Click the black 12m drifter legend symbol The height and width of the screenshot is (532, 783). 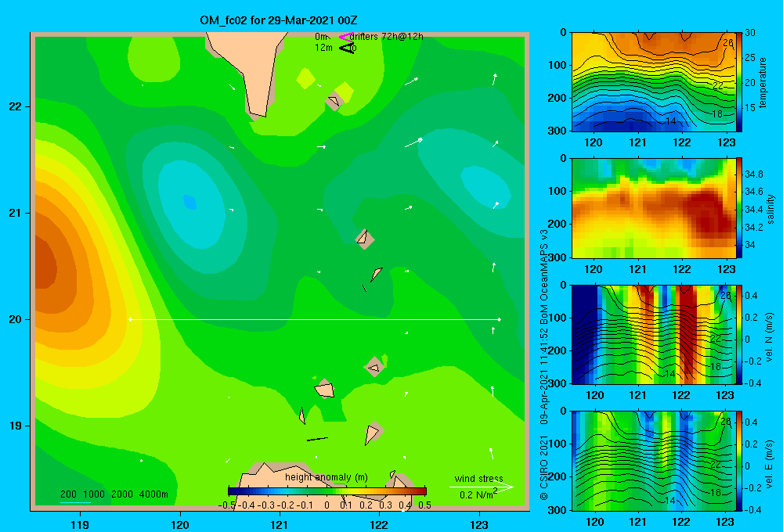pos(347,48)
